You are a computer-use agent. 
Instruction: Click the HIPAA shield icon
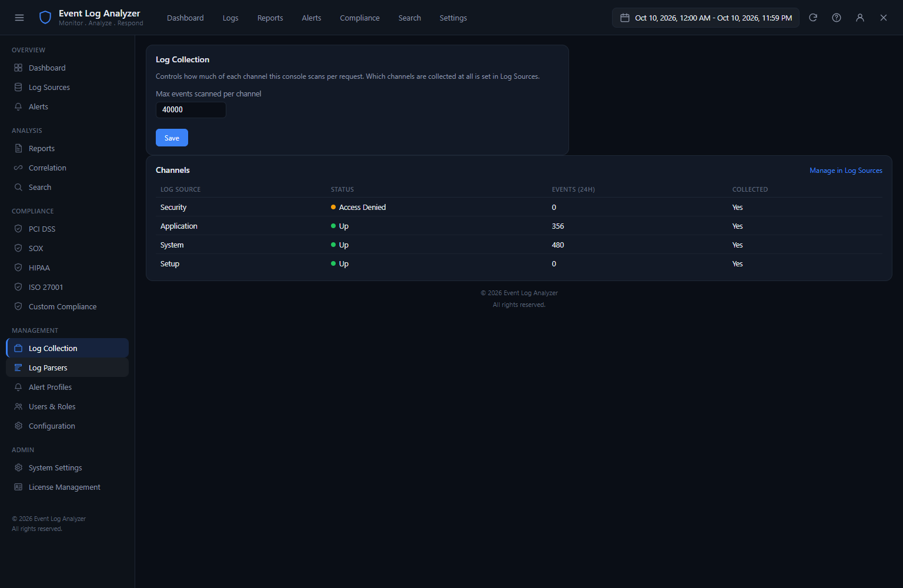(x=18, y=268)
